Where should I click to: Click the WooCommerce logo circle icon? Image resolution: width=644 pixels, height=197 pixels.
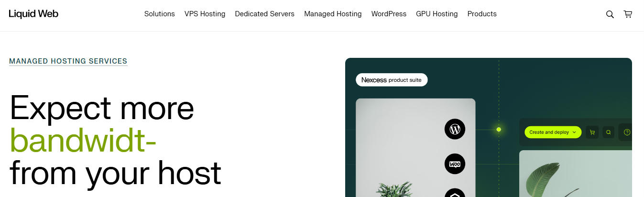coord(455,164)
